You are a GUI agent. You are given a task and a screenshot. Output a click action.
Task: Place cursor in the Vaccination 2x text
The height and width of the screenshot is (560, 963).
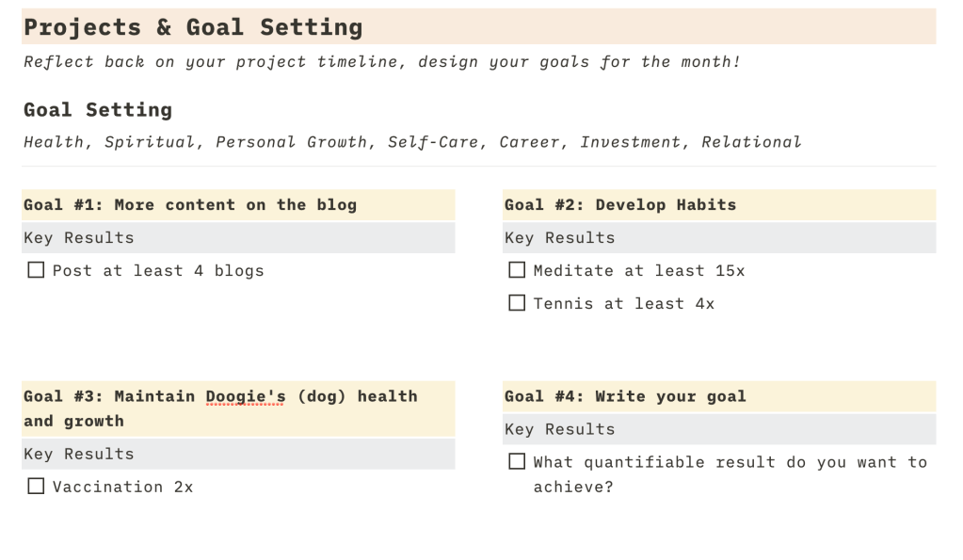tap(122, 487)
